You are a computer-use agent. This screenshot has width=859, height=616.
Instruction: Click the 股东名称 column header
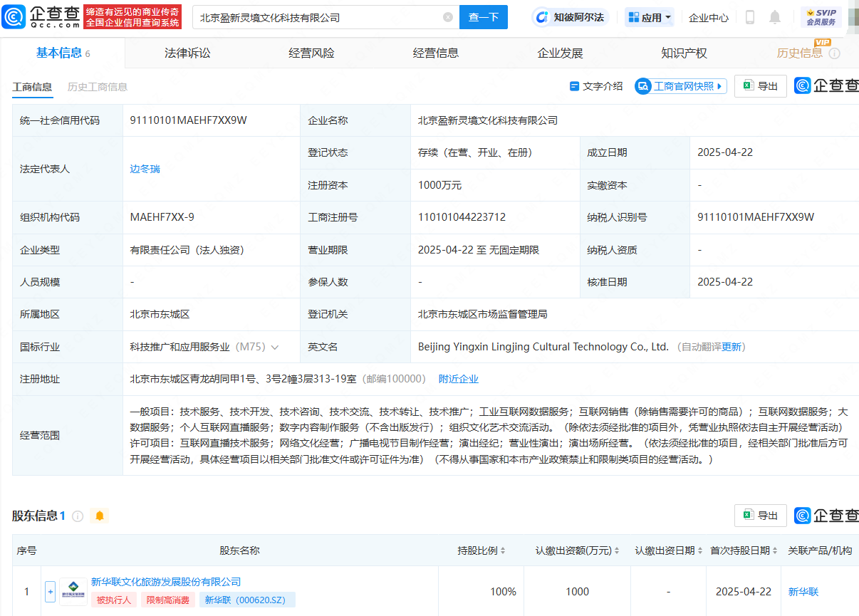coord(239,550)
